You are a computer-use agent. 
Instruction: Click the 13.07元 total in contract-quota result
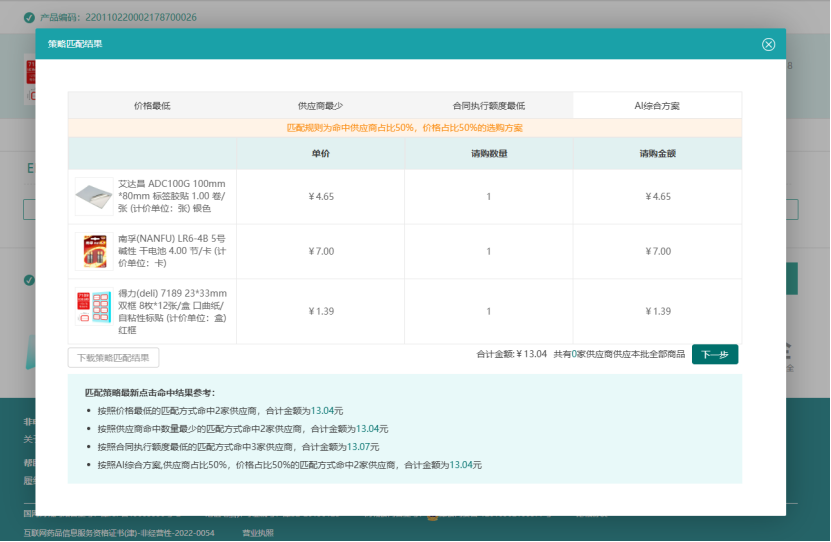pyautogui.click(x=365, y=447)
